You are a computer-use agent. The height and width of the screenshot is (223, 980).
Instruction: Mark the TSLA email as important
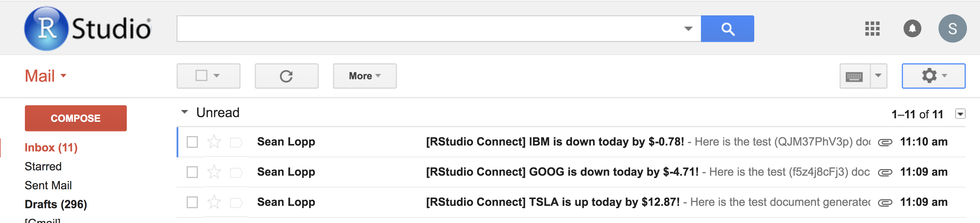[x=236, y=203]
